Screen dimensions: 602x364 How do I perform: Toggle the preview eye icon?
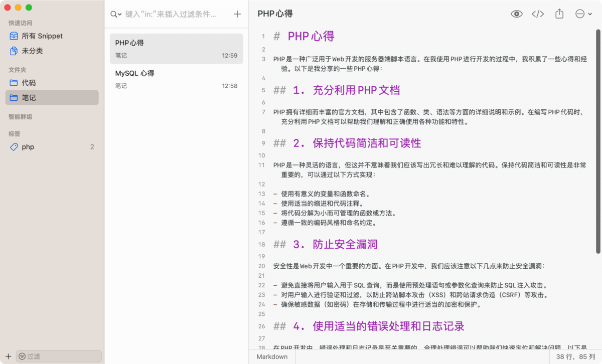click(516, 14)
